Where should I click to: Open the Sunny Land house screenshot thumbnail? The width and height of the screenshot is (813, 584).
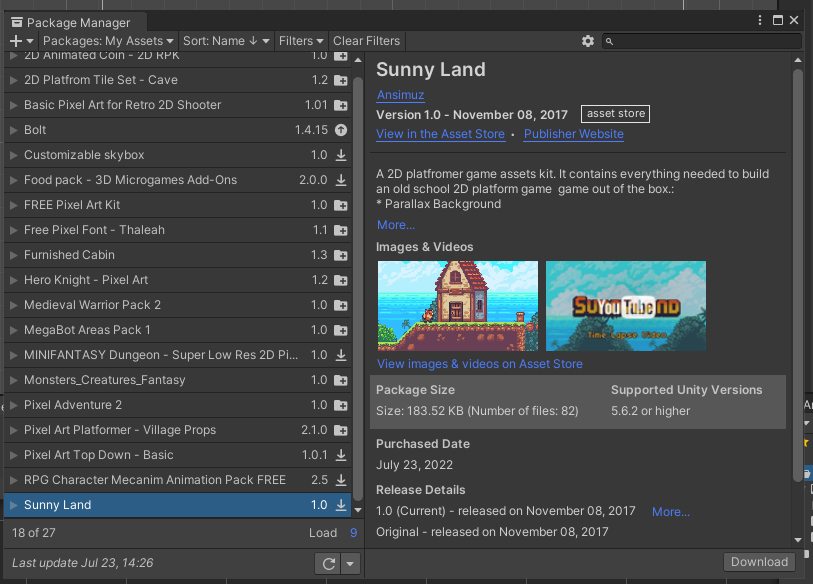458,306
